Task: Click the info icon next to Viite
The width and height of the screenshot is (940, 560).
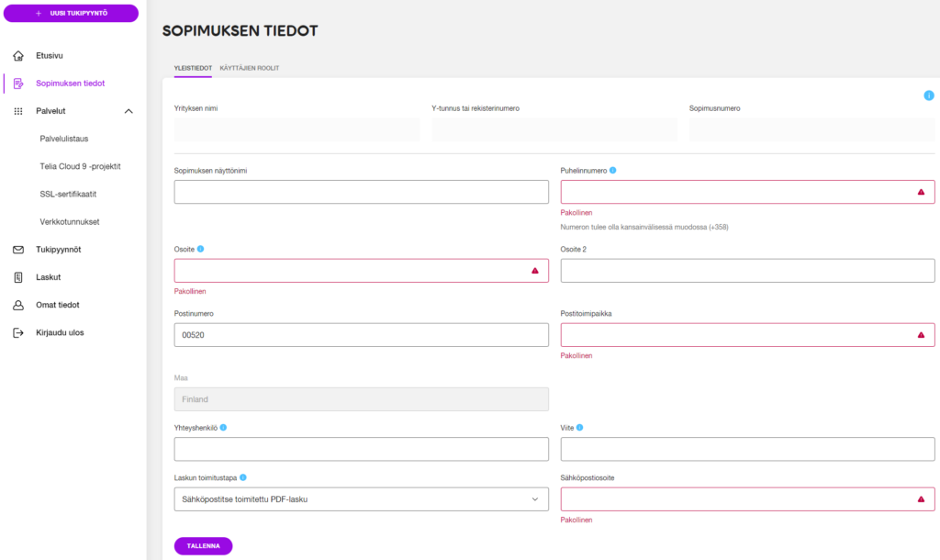Action: [x=580, y=428]
